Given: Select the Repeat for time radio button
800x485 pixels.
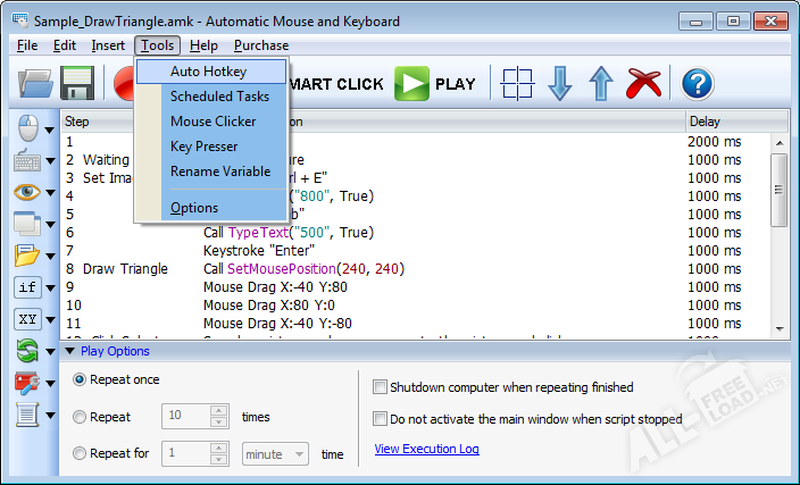Looking at the screenshot, I should click(79, 453).
